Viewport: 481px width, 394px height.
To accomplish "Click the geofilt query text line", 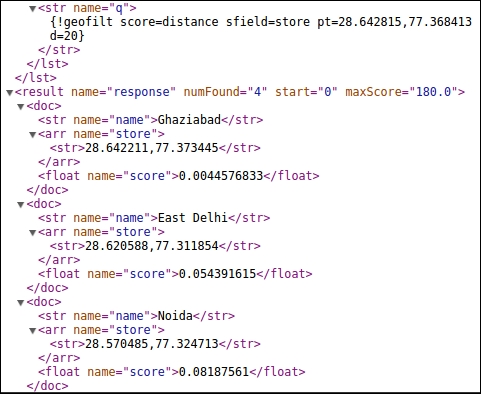I will tap(261, 22).
